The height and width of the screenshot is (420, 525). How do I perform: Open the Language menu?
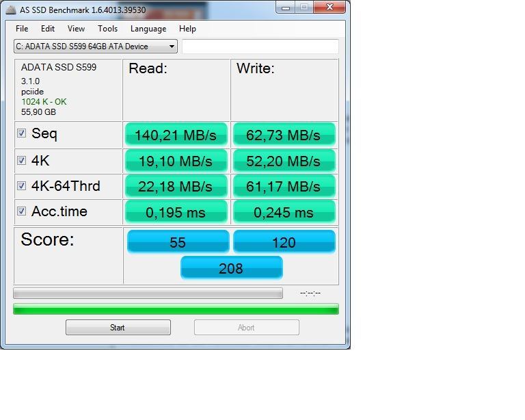[x=148, y=29]
